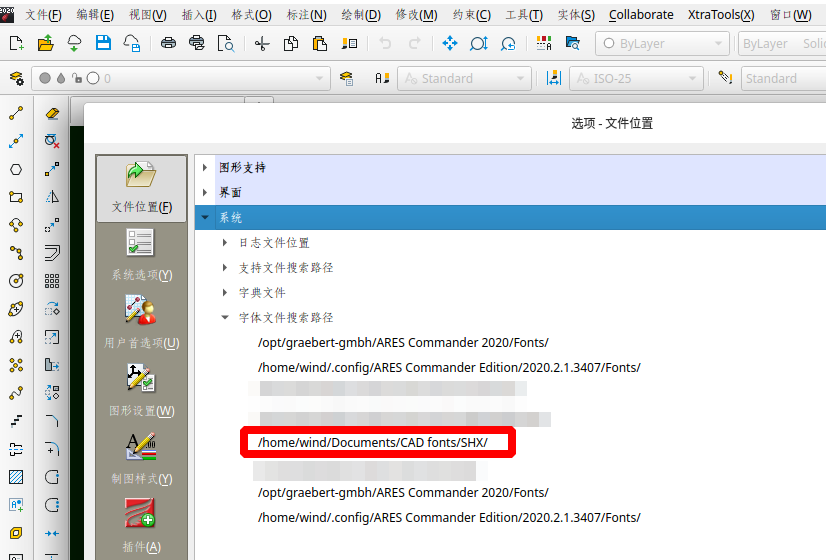
Task: Open the System Options category
Action: (141, 255)
